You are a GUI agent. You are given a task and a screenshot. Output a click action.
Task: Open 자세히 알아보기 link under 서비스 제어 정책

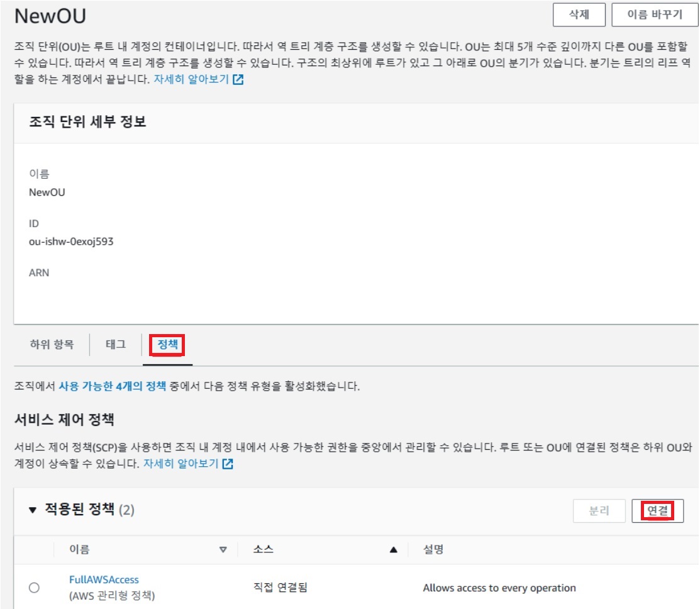[x=181, y=464]
